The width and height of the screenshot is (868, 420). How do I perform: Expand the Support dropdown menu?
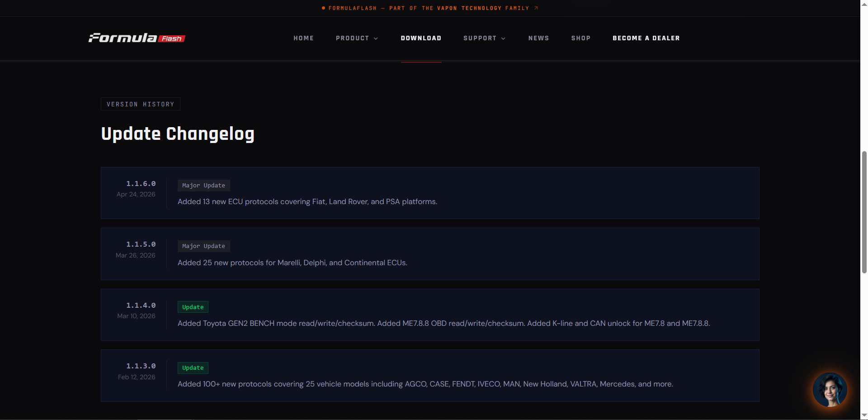485,38
